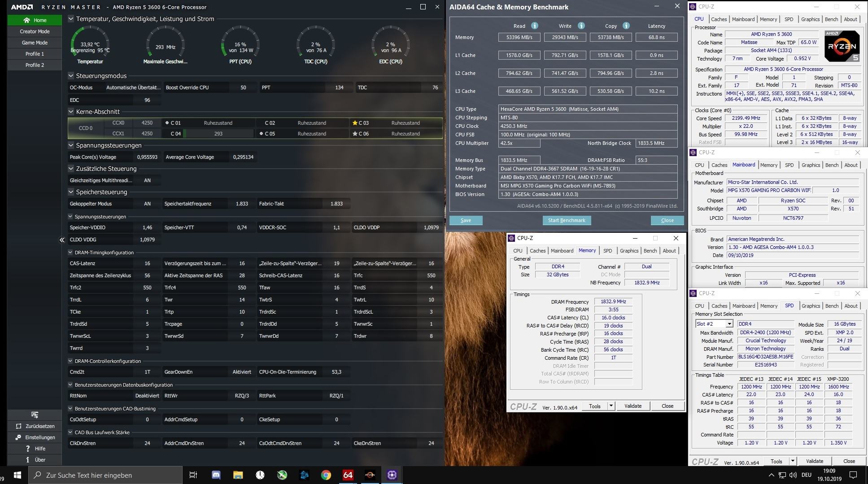This screenshot has width=868, height=484.
Task: Collapse the CAD Bus Laufwerk Stärke section
Action: (x=70, y=432)
